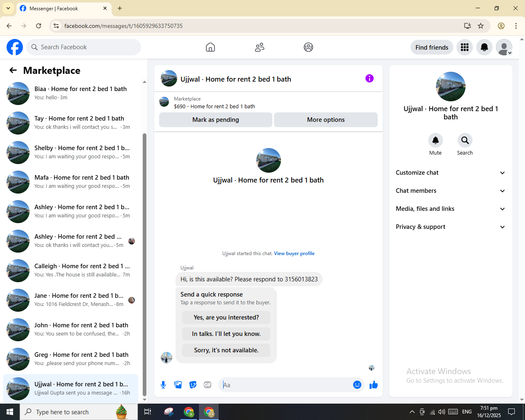
Task: Open conversation information purple icon
Action: [x=370, y=78]
